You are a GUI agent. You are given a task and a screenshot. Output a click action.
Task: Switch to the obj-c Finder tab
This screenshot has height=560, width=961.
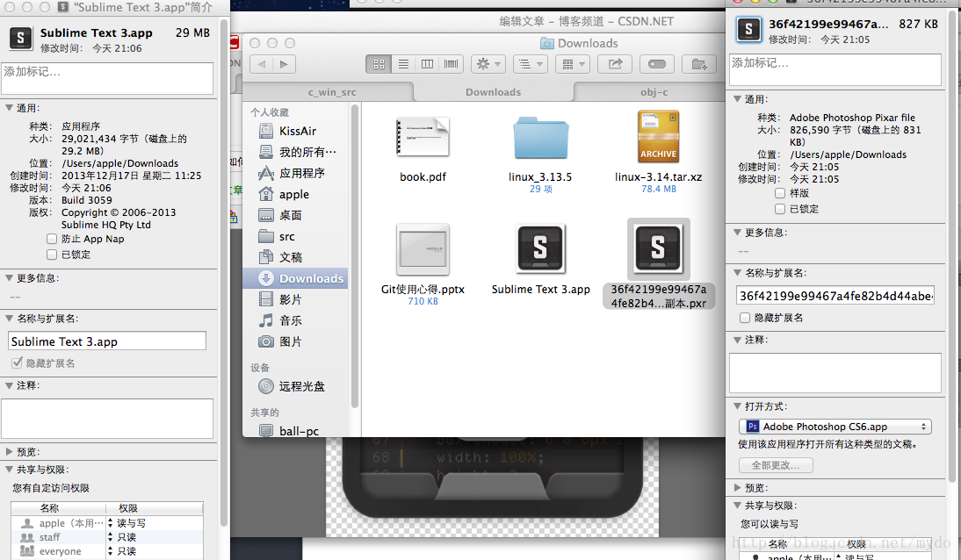(654, 92)
